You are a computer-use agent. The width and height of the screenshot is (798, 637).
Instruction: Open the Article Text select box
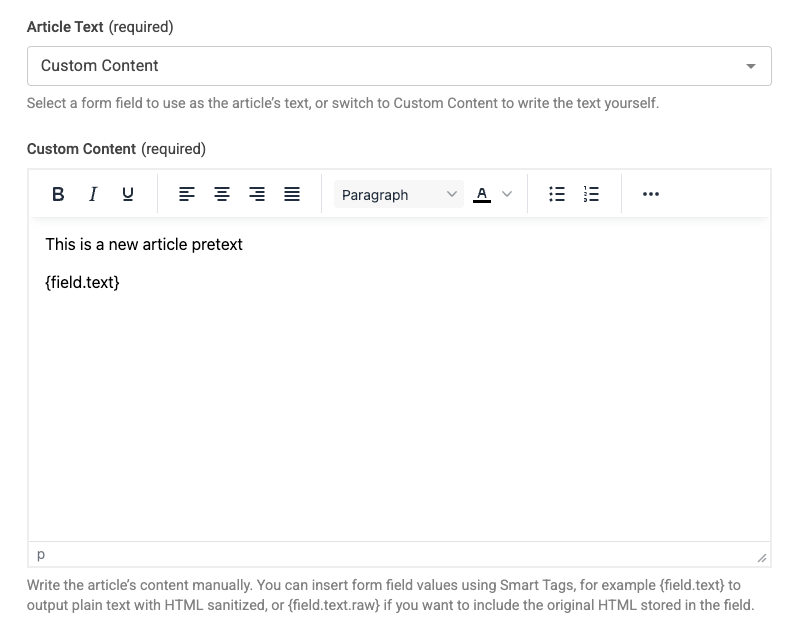(x=399, y=66)
